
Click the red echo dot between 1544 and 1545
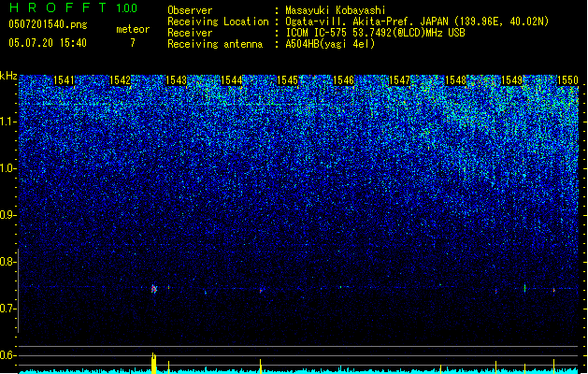261,291
